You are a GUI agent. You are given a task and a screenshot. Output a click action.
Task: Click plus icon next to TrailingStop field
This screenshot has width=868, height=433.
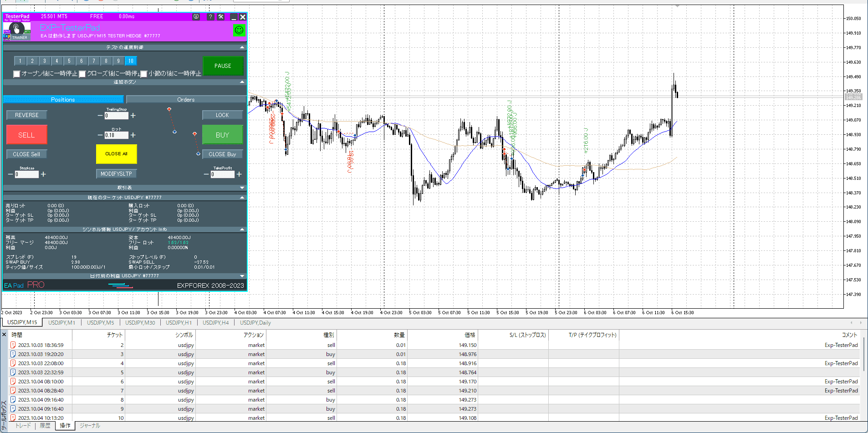click(133, 116)
